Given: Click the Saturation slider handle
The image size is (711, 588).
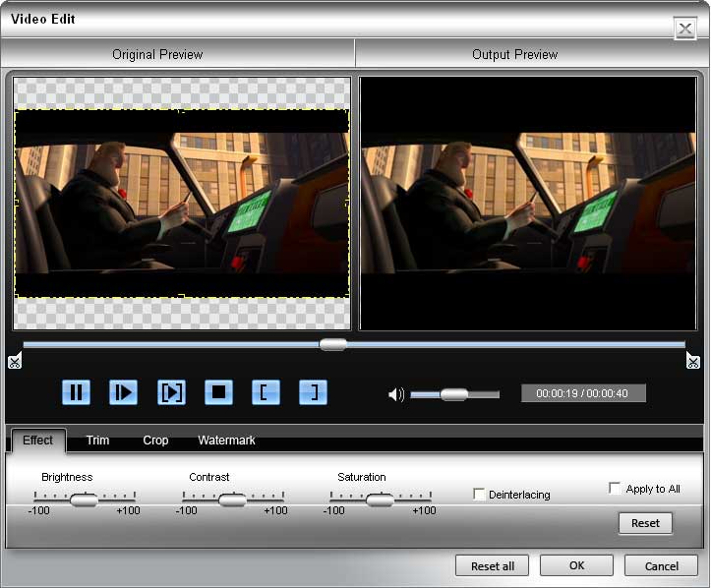Looking at the screenshot, I should [x=380, y=500].
